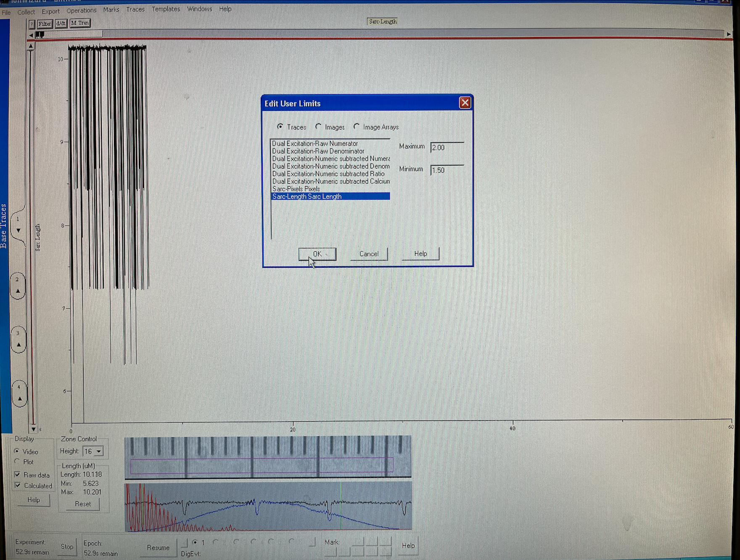Screen dimensions: 740x560
Task: Click trace selector 1 down arrow
Action: click(x=18, y=230)
